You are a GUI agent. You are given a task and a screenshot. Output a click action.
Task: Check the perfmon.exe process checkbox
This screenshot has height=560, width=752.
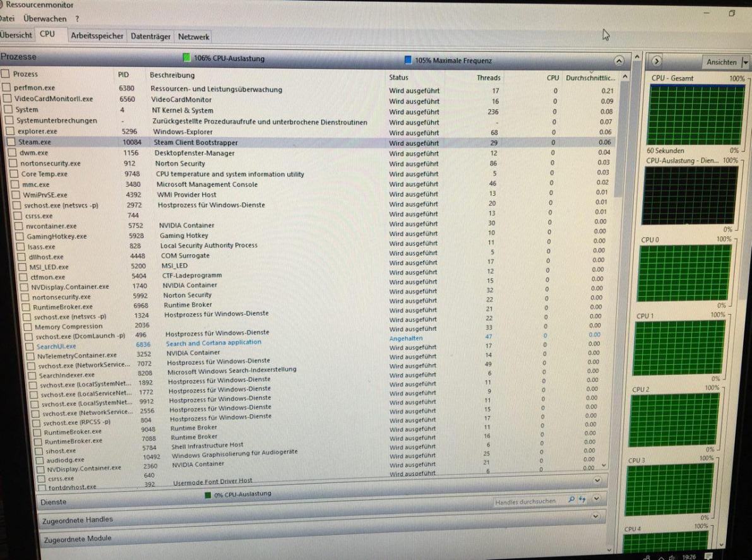point(6,87)
